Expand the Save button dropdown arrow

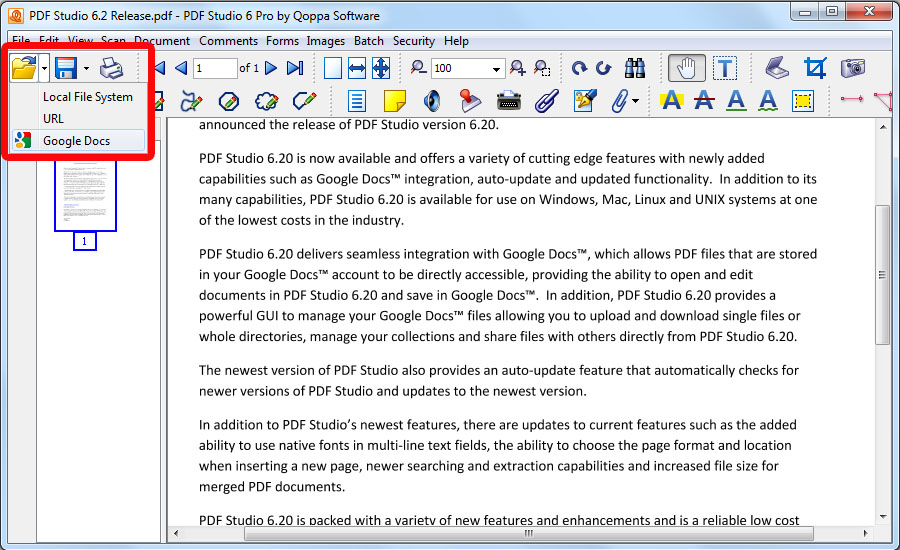pyautogui.click(x=86, y=69)
